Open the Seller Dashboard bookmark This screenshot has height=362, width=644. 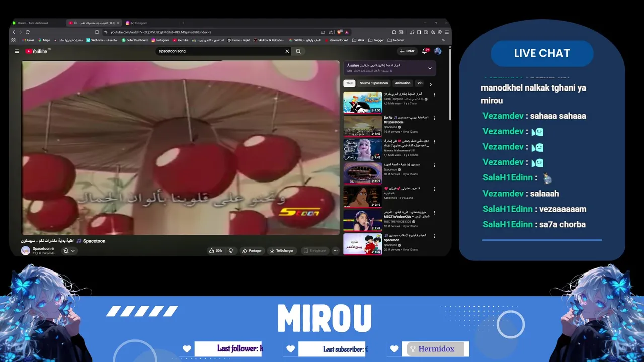[135, 40]
